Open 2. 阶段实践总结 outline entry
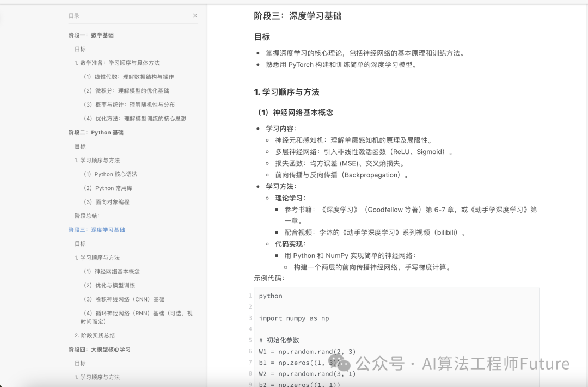 pos(95,335)
